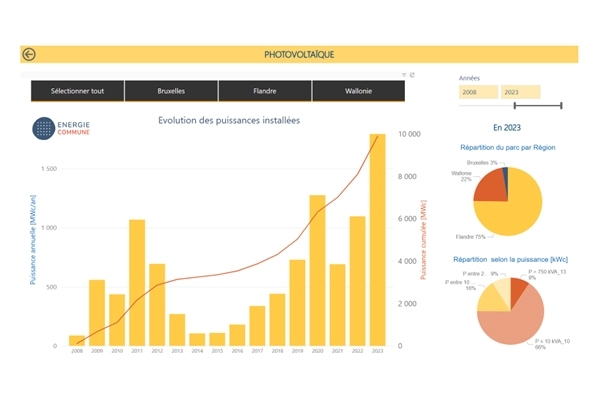Click the Energie Commune logo
This screenshot has height=400, width=600.
[x=61, y=128]
